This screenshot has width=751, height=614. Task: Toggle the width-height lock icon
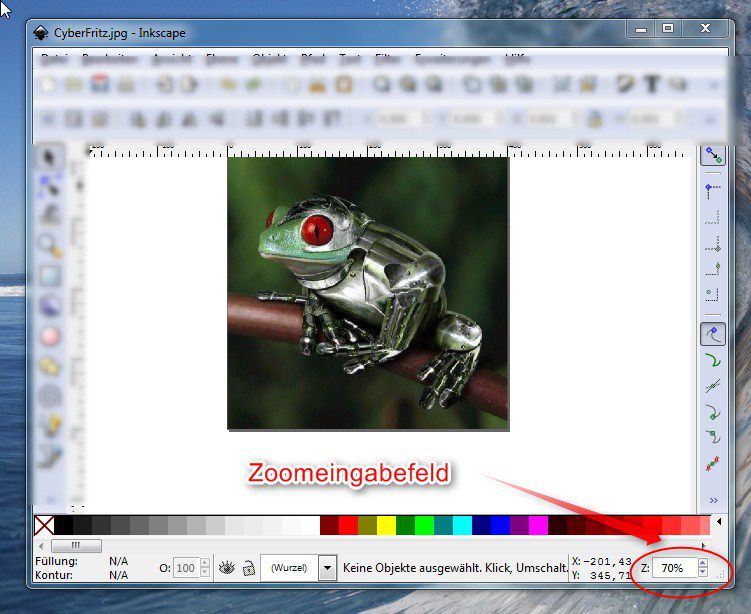click(x=595, y=118)
